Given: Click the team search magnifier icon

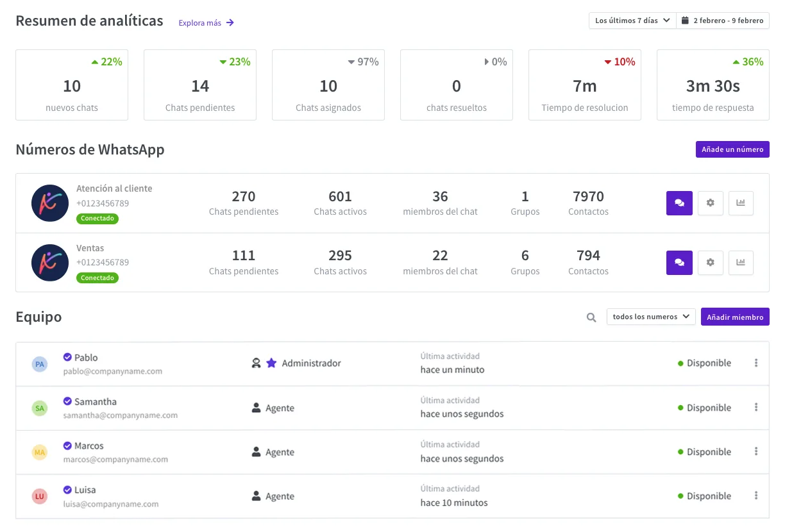Looking at the screenshot, I should (591, 317).
